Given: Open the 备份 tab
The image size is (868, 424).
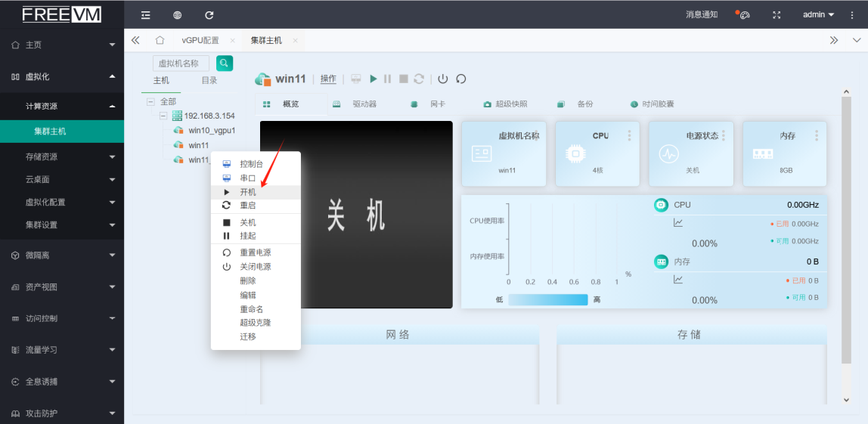Looking at the screenshot, I should (585, 104).
